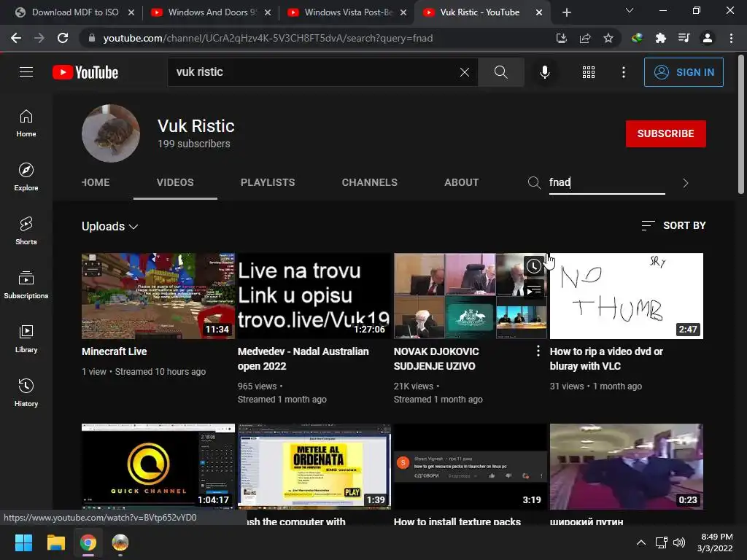Expand the Uploads dropdown

[109, 226]
